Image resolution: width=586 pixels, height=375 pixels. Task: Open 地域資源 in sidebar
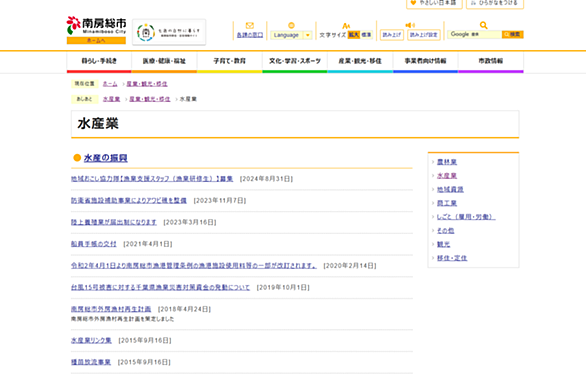pyautogui.click(x=450, y=190)
